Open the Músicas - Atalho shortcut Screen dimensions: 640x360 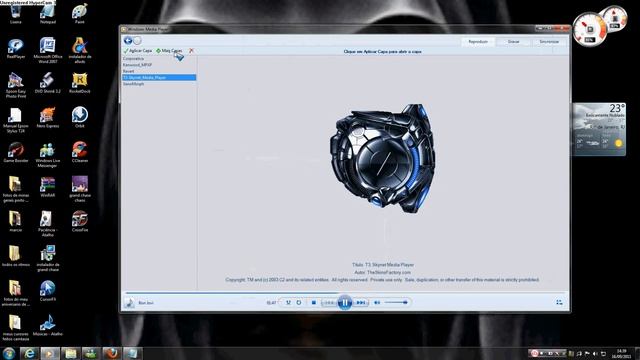point(48,326)
